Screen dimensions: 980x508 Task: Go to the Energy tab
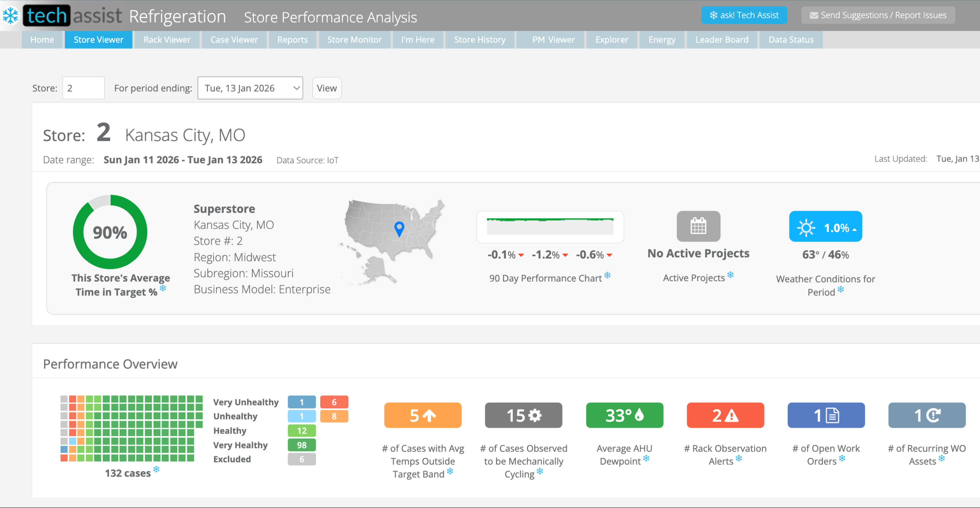point(661,40)
